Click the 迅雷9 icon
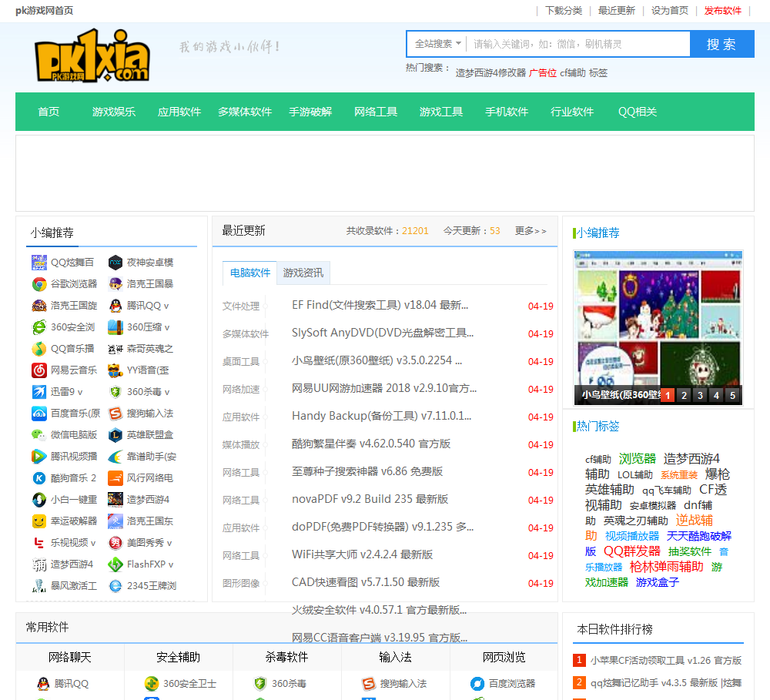 [x=38, y=391]
